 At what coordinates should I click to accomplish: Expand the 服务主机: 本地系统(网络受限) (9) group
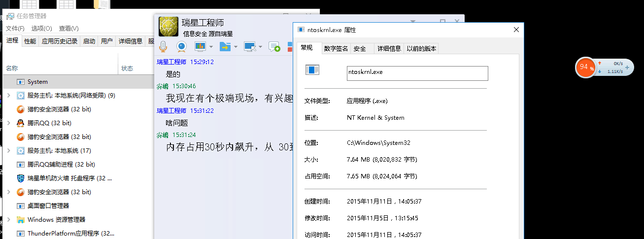click(8, 96)
